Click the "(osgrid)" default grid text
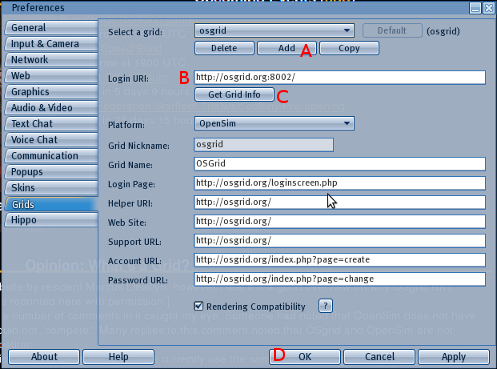Viewport: 497px width, 369px height. tap(443, 31)
